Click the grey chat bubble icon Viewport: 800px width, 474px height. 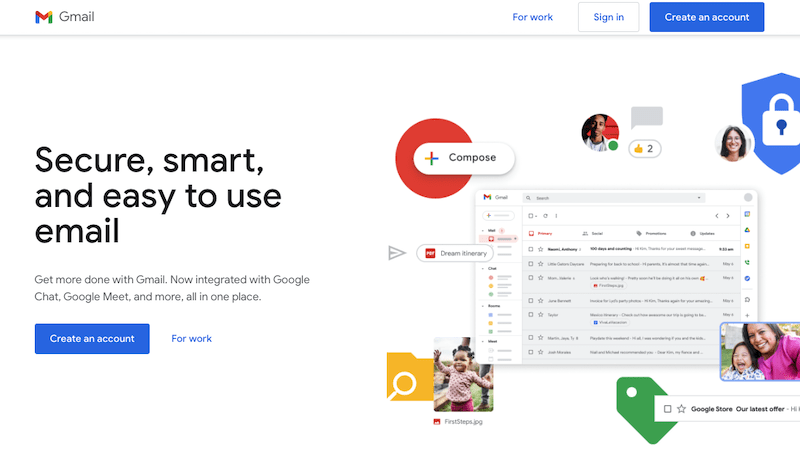(x=646, y=118)
